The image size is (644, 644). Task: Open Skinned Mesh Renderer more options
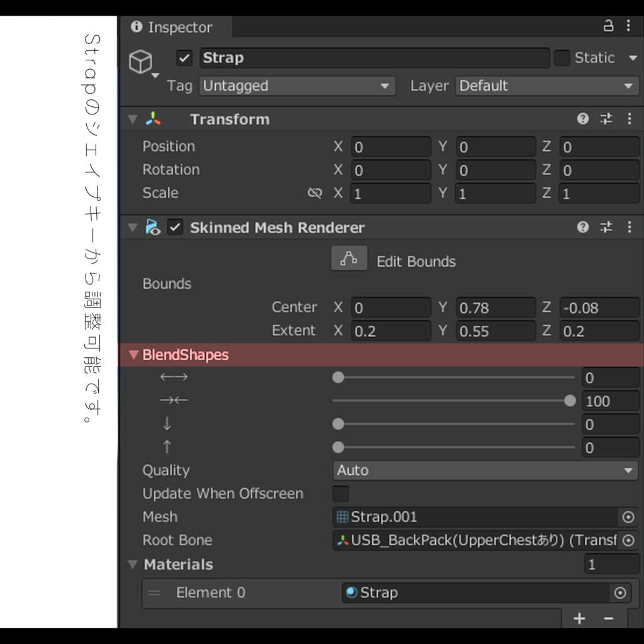click(629, 228)
